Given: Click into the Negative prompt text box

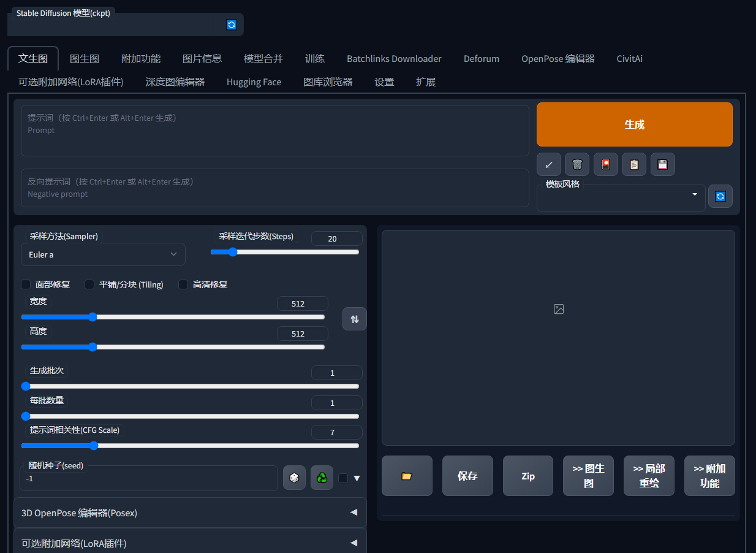Looking at the screenshot, I should tap(275, 188).
